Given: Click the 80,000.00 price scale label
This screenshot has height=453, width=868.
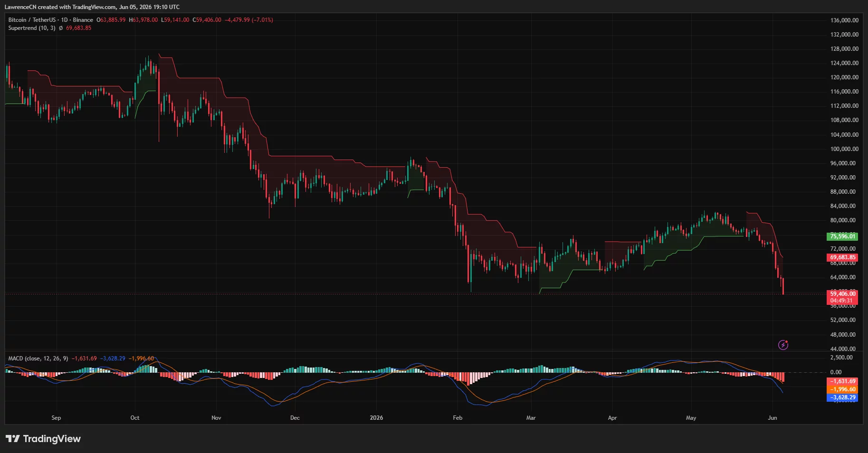Looking at the screenshot, I should (x=843, y=220).
